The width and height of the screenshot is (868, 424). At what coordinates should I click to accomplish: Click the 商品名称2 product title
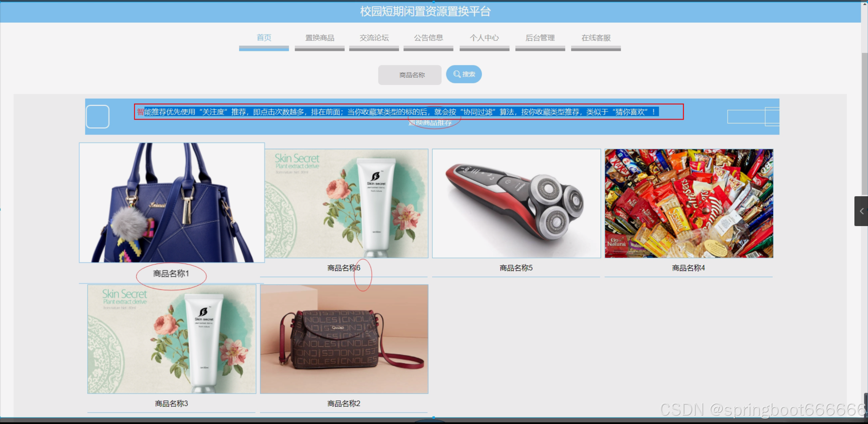coord(343,403)
